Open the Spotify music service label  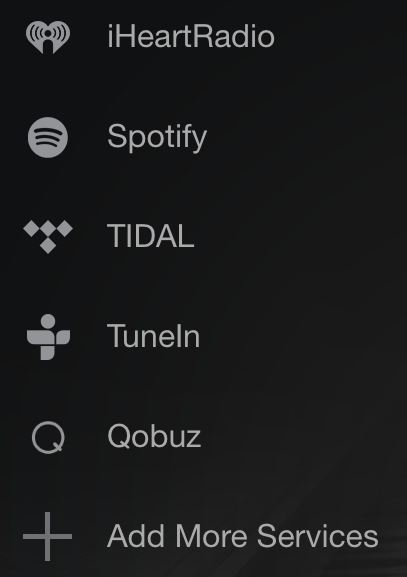(x=157, y=137)
